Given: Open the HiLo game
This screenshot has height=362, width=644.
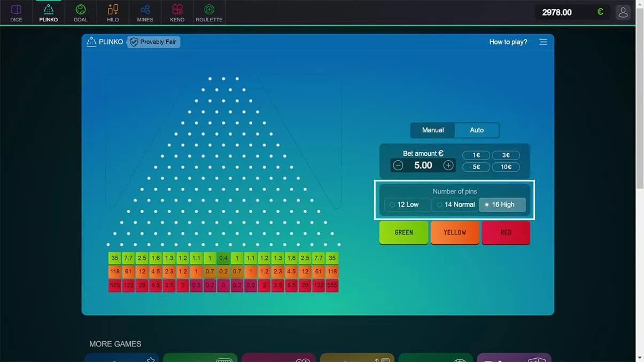Looking at the screenshot, I should point(112,12).
